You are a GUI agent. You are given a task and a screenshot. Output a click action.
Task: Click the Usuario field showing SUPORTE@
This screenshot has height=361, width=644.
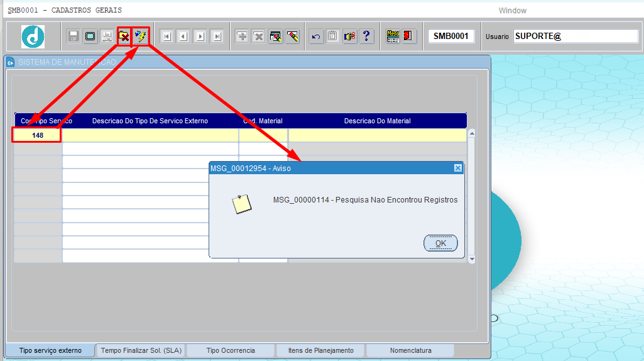pos(576,36)
